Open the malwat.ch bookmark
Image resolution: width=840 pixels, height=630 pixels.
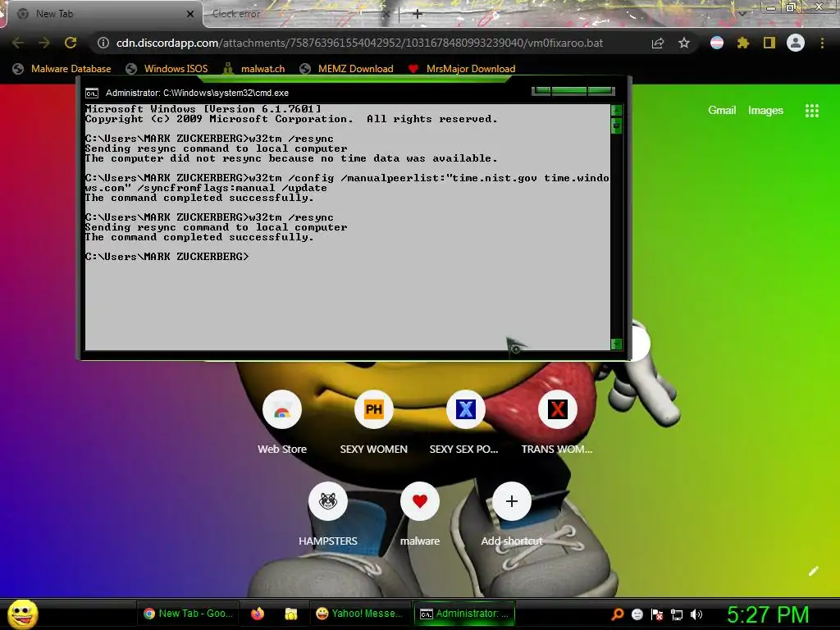(253, 69)
